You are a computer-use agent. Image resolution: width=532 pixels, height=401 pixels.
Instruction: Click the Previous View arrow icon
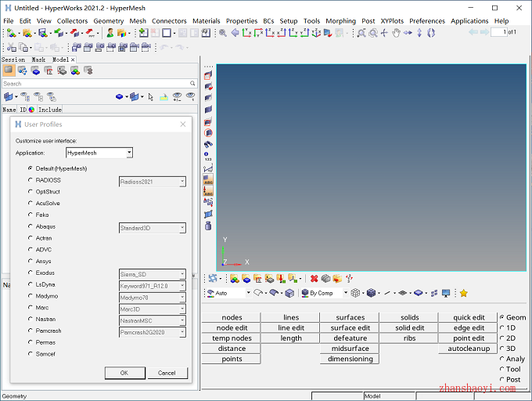tap(235, 33)
